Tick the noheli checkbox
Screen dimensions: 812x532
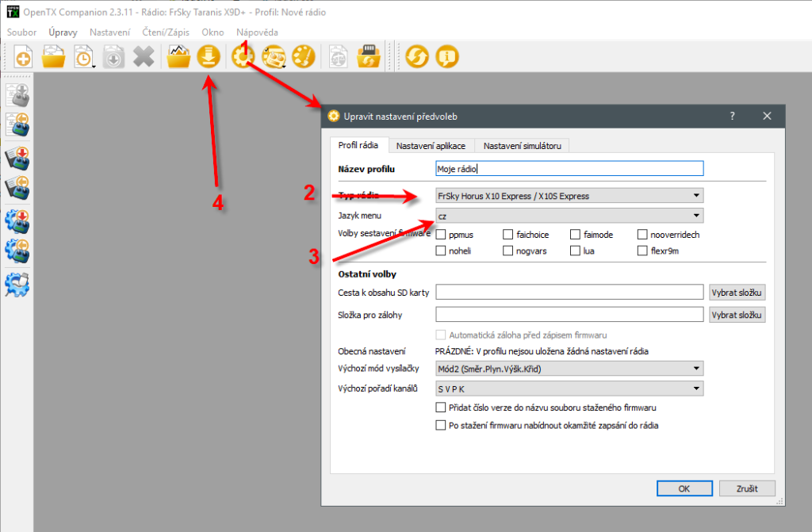[441, 251]
